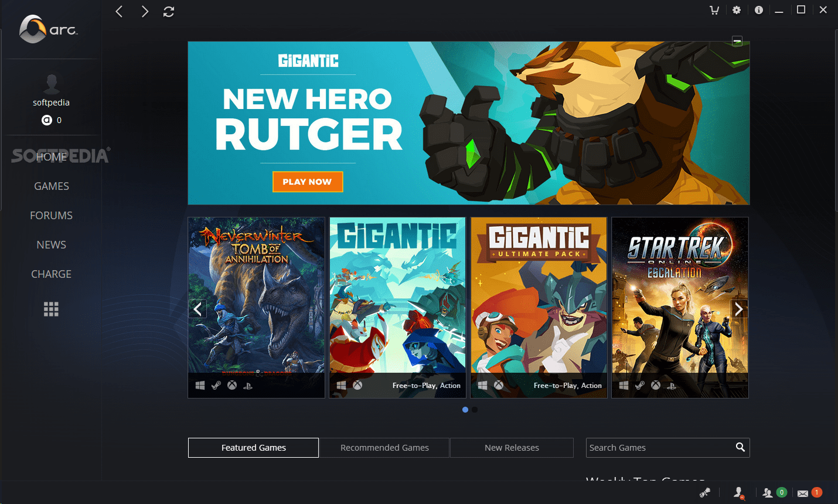This screenshot has width=838, height=504.
Task: Change the online status user icon
Action: [739, 493]
